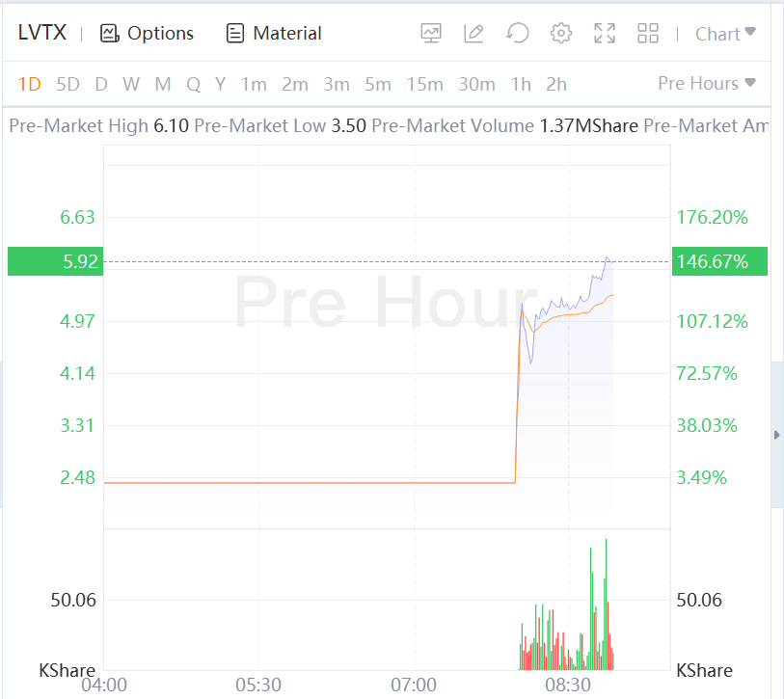Screen dimensions: 784x699
Task: Switch to the weekly W timeframe
Action: click(131, 84)
